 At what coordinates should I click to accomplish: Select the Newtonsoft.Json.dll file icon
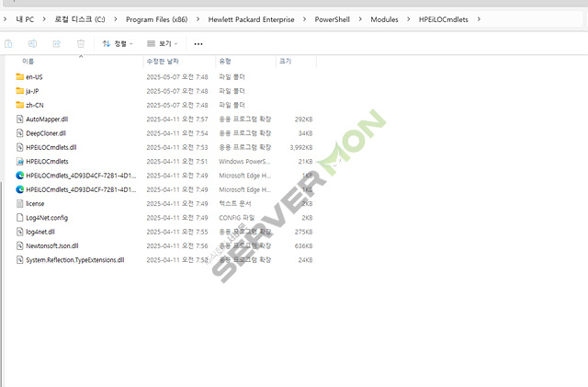tap(20, 245)
